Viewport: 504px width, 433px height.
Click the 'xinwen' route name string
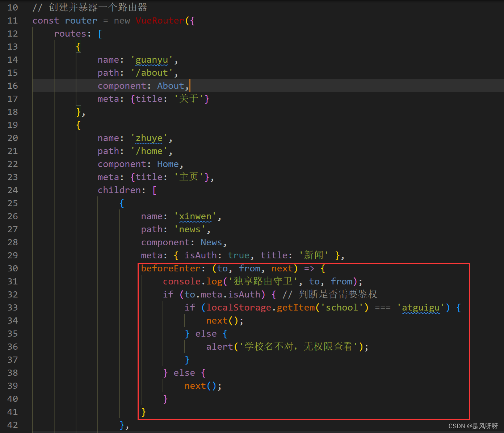click(x=195, y=216)
